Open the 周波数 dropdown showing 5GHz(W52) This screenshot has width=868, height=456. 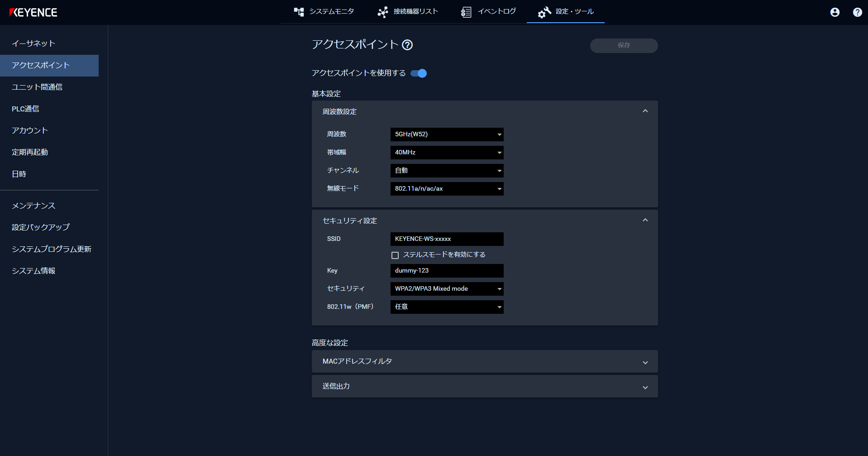447,134
